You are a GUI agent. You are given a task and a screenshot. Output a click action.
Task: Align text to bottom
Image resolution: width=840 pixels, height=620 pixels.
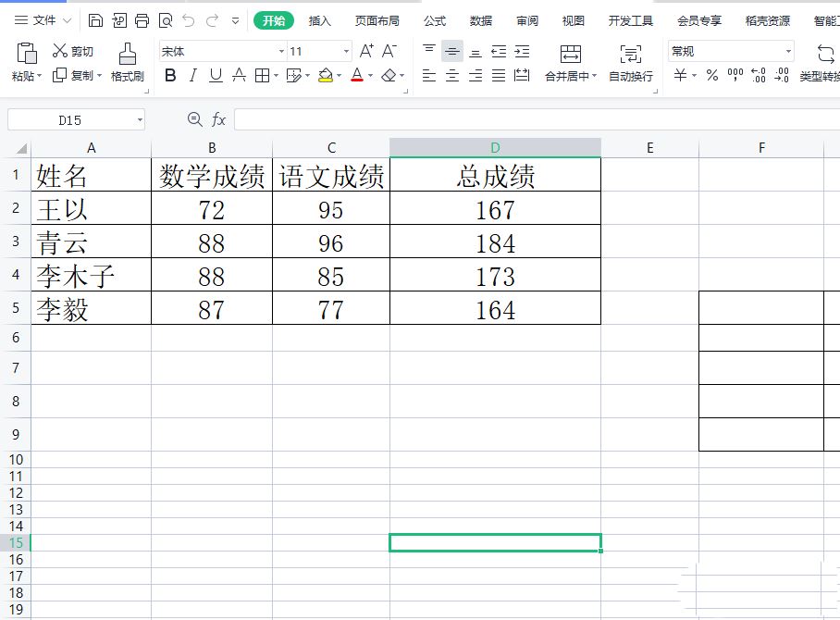pyautogui.click(x=476, y=52)
